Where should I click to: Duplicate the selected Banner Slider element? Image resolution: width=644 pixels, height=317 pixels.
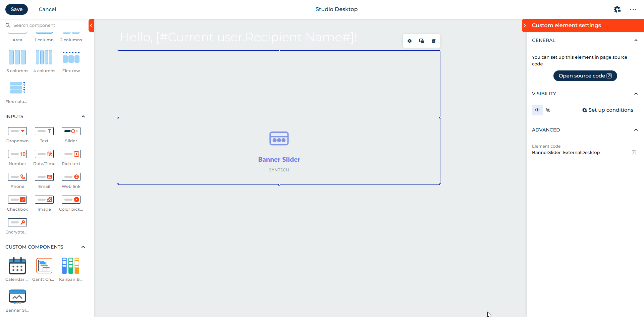point(421,41)
